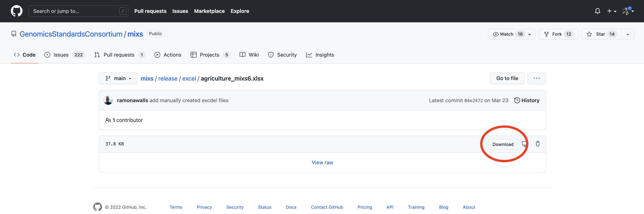
Task: Open the ramonawalls author link
Action: (132, 100)
